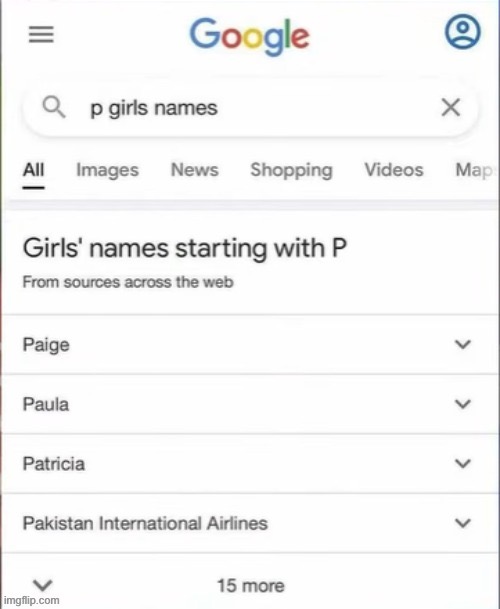Expand the Paula chevron
500x609 pixels.
click(463, 404)
